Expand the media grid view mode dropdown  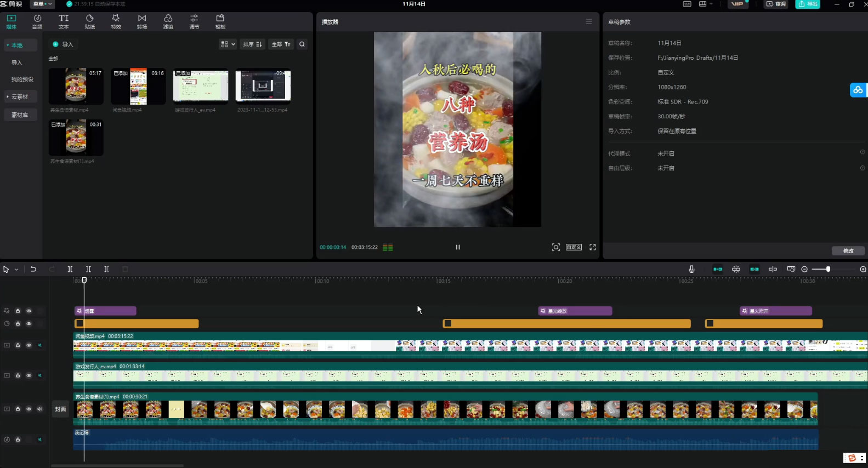click(x=228, y=44)
